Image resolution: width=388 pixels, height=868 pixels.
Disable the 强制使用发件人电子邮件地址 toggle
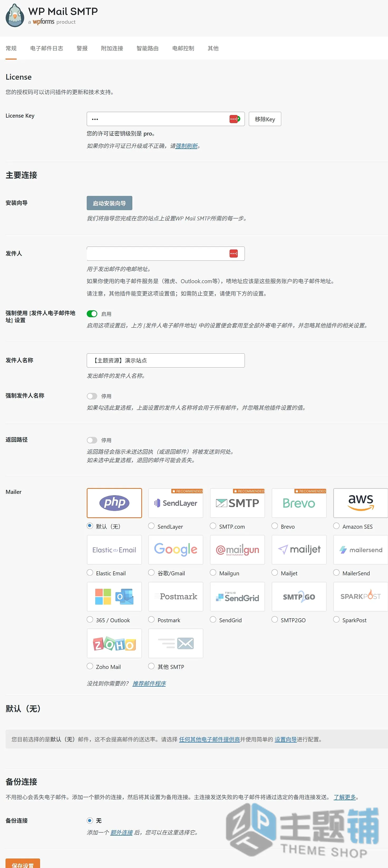coord(92,314)
